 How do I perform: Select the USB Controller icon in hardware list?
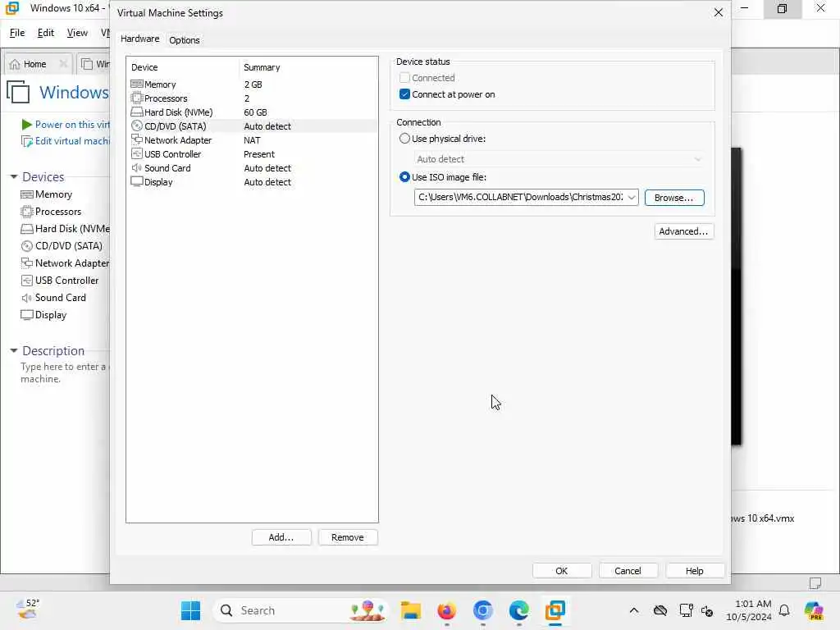137,153
